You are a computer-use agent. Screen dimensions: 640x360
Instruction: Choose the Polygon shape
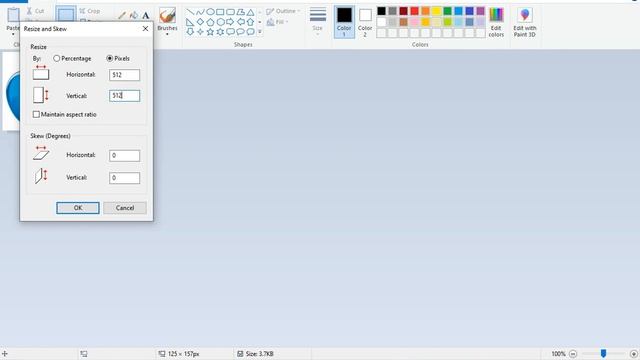[240, 12]
